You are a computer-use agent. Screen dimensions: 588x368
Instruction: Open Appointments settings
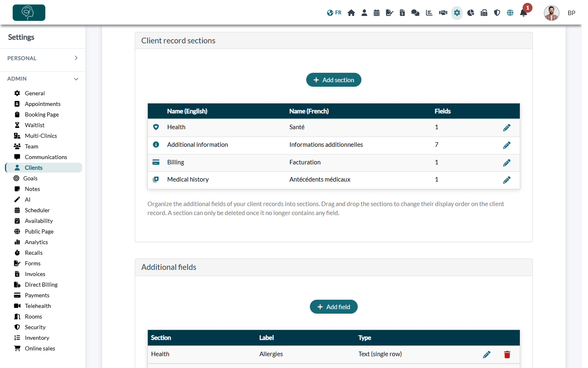point(42,104)
